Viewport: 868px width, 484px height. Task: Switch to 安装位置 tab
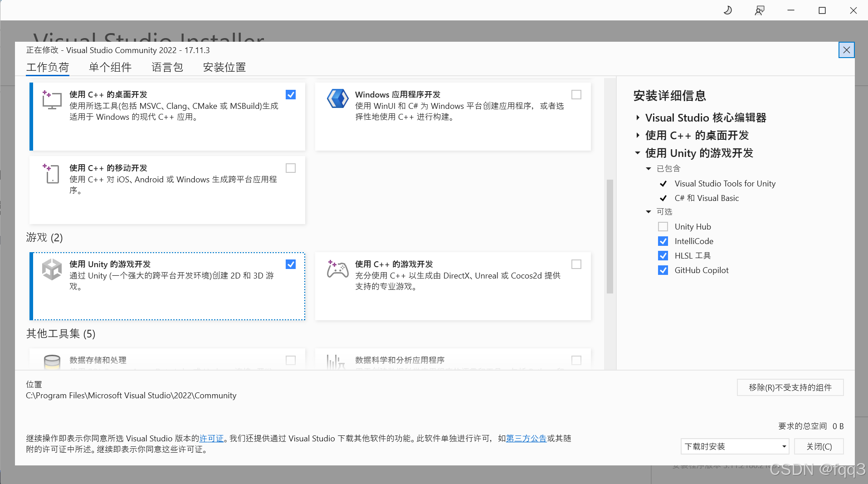[224, 67]
